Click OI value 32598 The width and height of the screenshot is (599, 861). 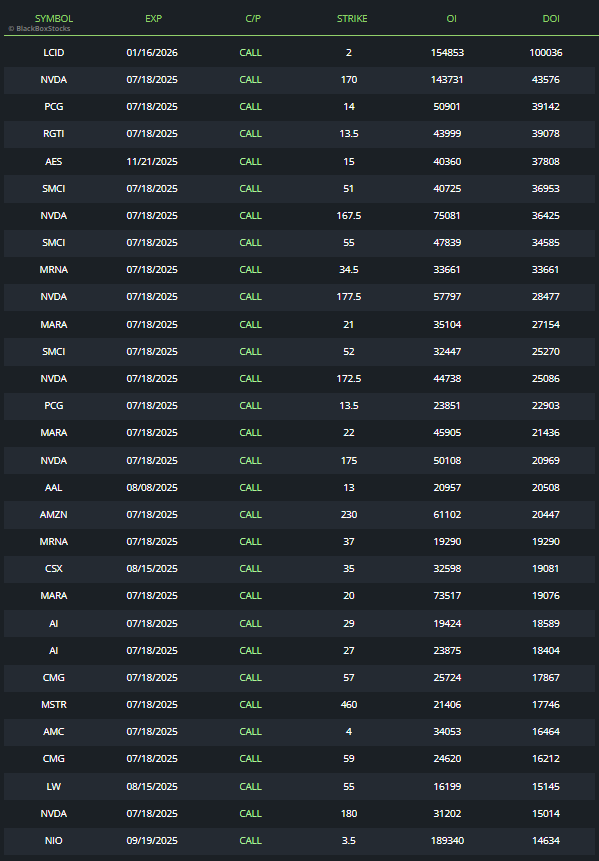pos(447,568)
